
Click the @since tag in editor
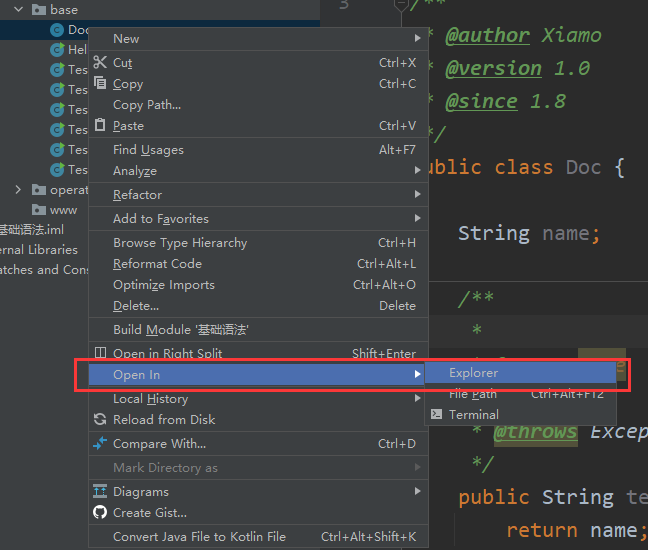pyautogui.click(x=481, y=102)
